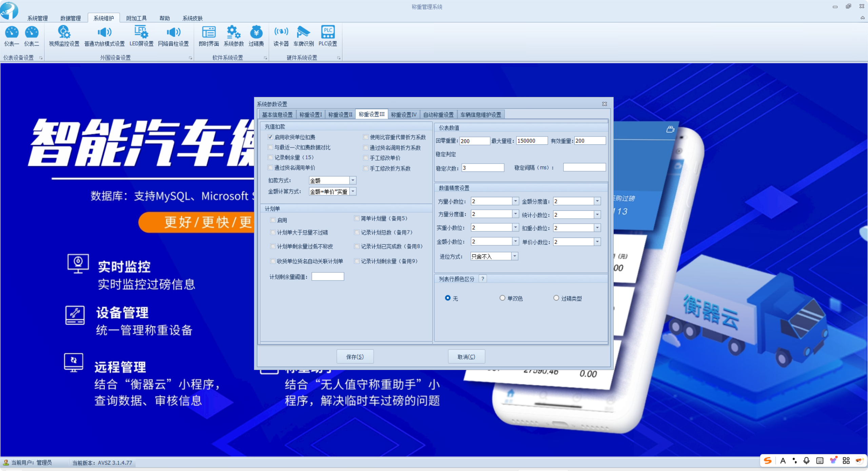Close the 系统参数设置 dialog
Screen dimensions: 868x471
(x=605, y=104)
